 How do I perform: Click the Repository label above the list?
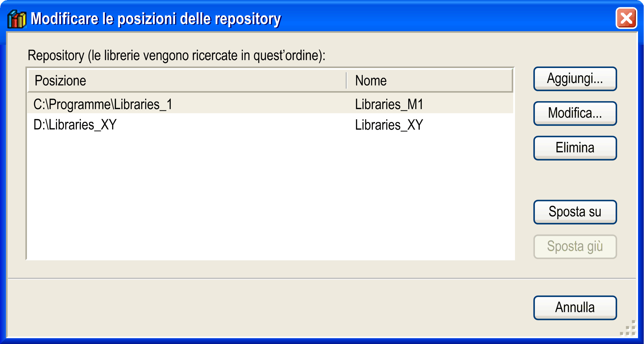point(176,55)
